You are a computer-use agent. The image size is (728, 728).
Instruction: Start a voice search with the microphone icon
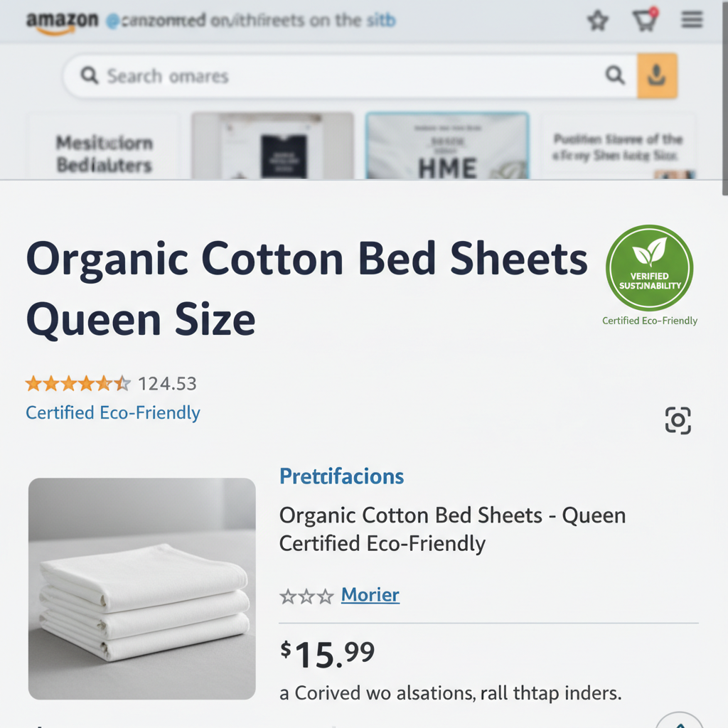657,75
